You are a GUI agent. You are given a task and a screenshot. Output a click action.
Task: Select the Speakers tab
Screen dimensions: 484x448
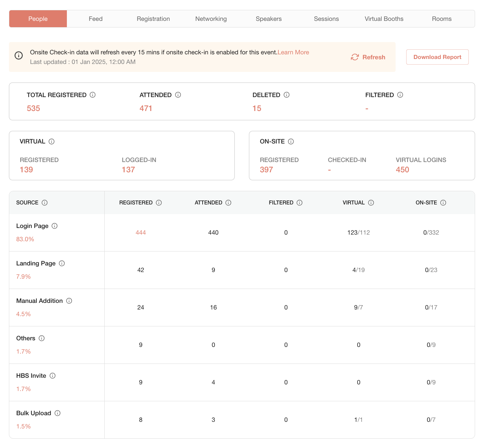(269, 19)
